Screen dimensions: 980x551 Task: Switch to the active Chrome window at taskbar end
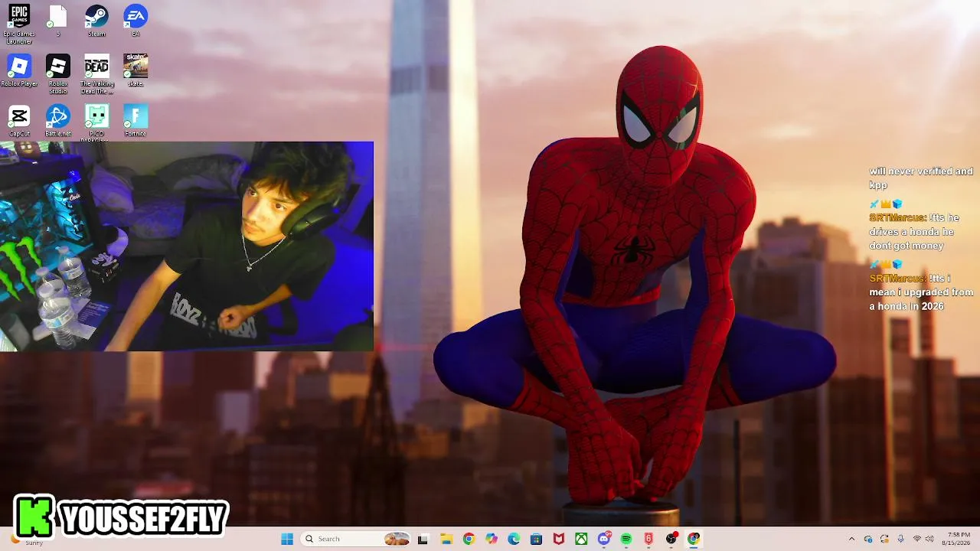(694, 539)
